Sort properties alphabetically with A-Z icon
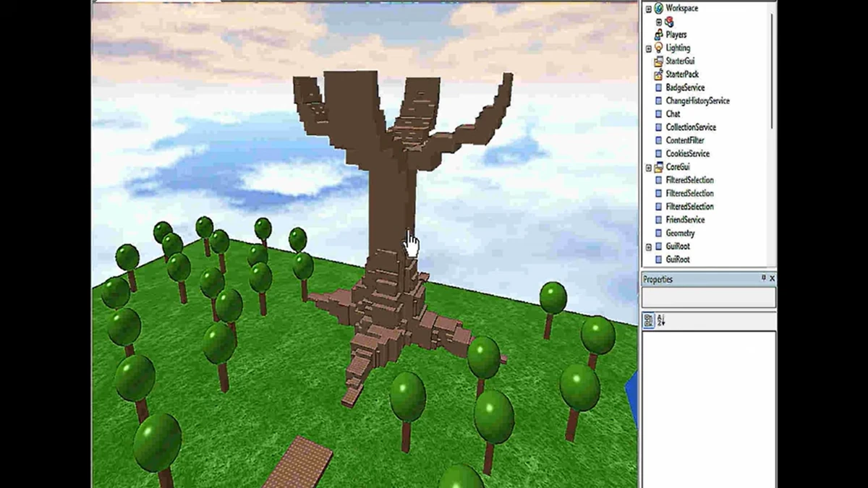Viewport: 868px width, 488px height. [x=661, y=320]
